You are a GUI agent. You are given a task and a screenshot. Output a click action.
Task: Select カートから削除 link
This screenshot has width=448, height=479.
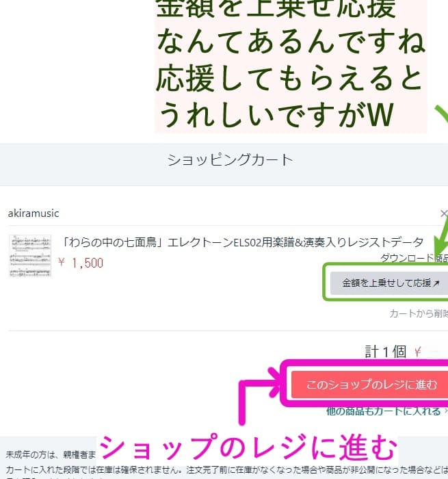(x=419, y=313)
